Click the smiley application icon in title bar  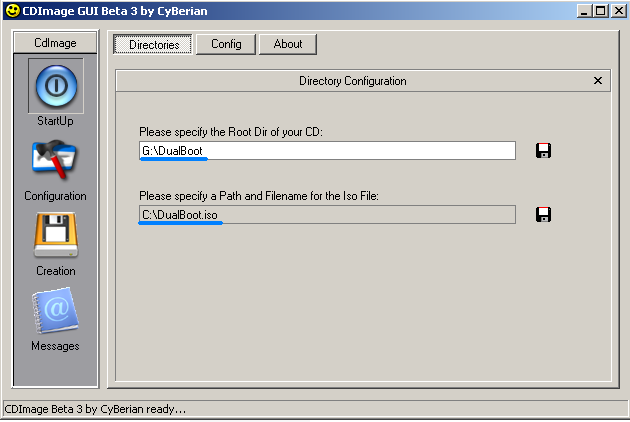pos(12,10)
